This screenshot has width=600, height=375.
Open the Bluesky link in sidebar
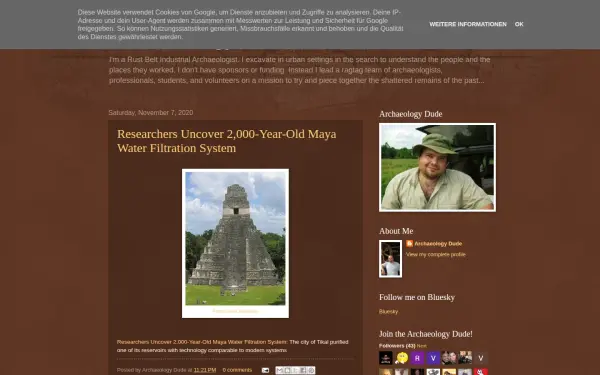388,311
